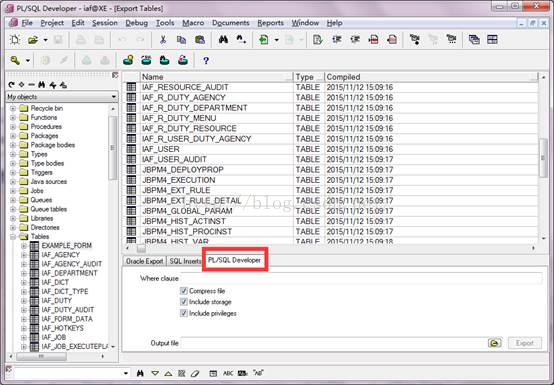
Task: Open the Help menu
Action: (x=334, y=23)
